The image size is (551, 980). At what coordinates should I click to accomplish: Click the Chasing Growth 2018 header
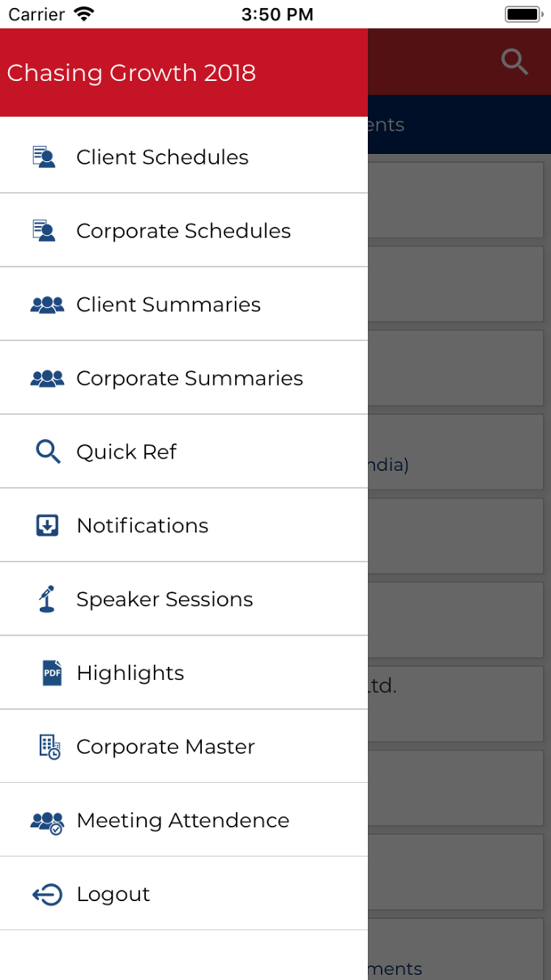click(x=131, y=73)
